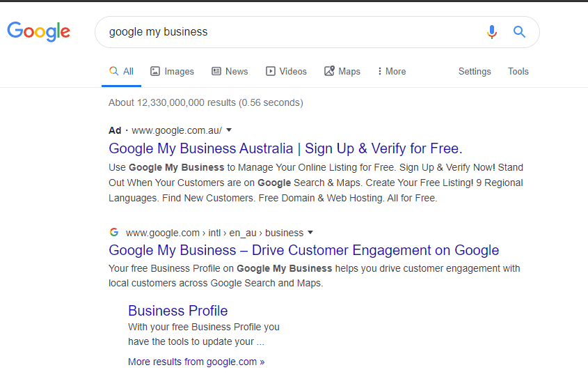Image resolution: width=588 pixels, height=386 pixels.
Task: Switch to the All results tab
Action: pos(122,71)
